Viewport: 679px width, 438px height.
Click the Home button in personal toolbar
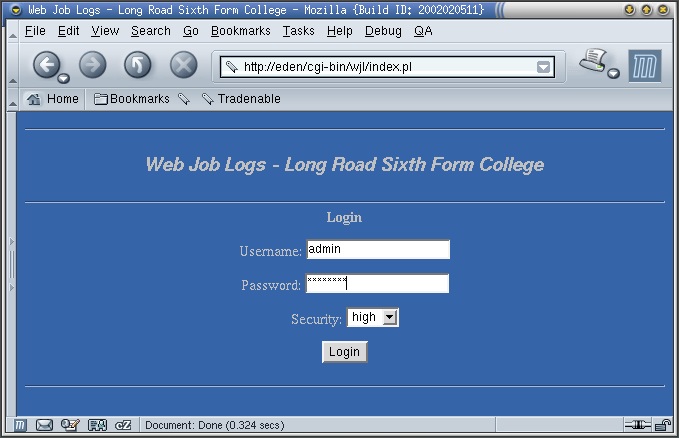tap(52, 99)
